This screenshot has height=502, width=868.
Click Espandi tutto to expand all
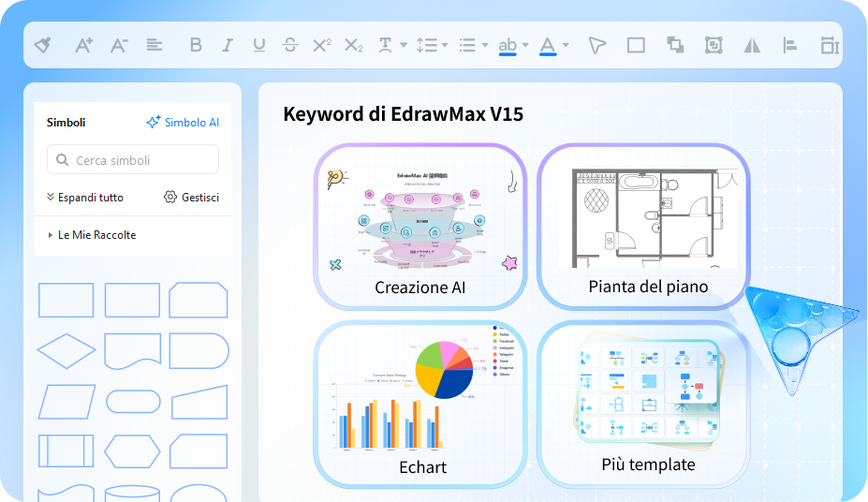click(85, 197)
